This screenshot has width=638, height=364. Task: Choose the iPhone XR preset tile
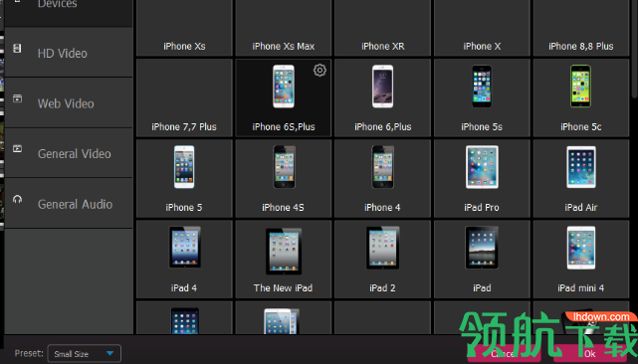[x=382, y=28]
